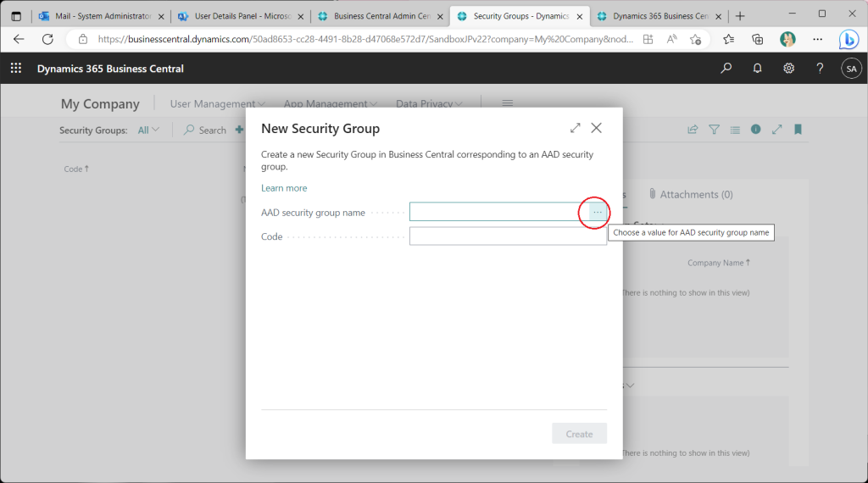868x483 pixels.
Task: Expand the App Management menu
Action: [x=331, y=103]
